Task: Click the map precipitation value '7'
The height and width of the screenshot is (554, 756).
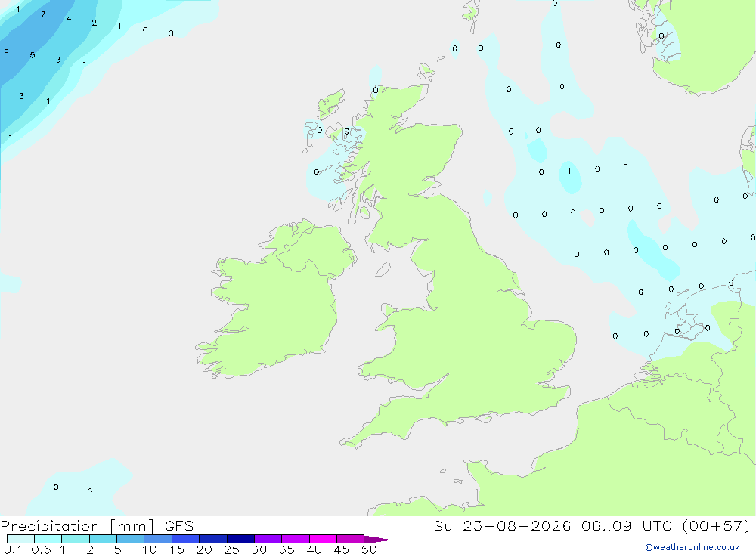Action: [43, 14]
